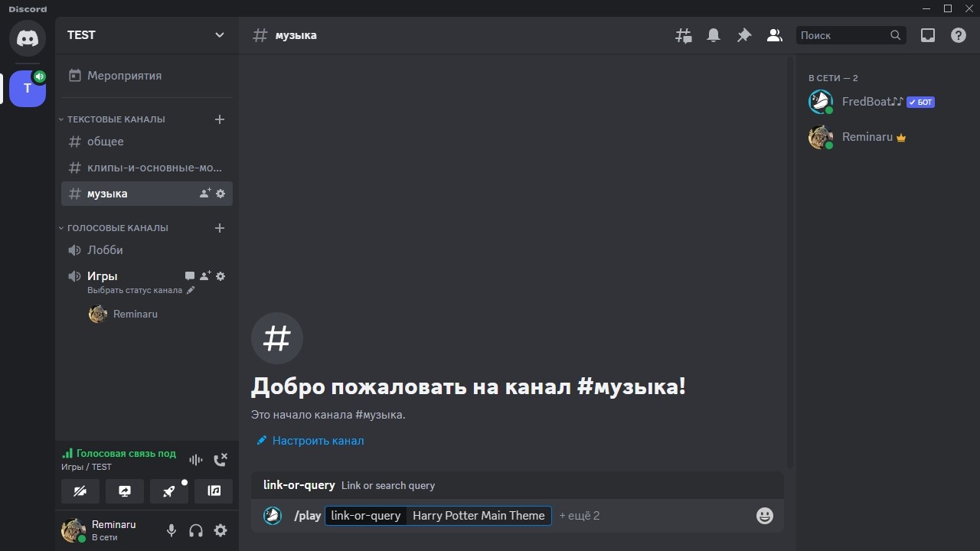Add a new voice channel
Viewport: 980px width, 551px height.
[220, 228]
